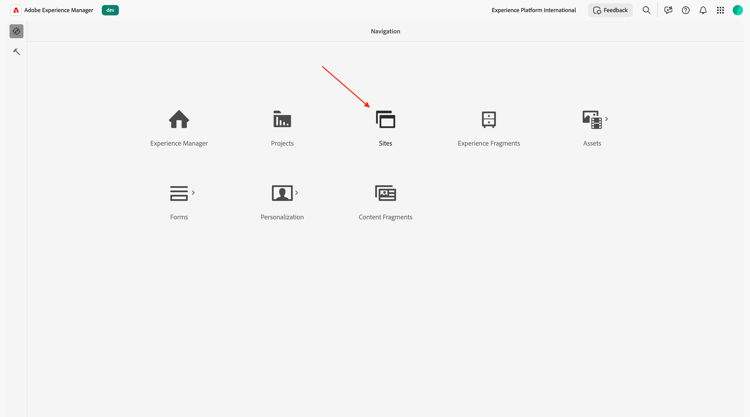Open the Sites console icon
Image resolution: width=750 pixels, height=417 pixels.
coord(386,120)
